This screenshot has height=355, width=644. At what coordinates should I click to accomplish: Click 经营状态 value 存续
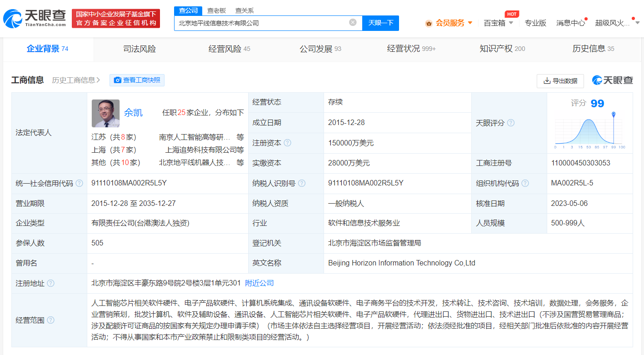pyautogui.click(x=335, y=103)
